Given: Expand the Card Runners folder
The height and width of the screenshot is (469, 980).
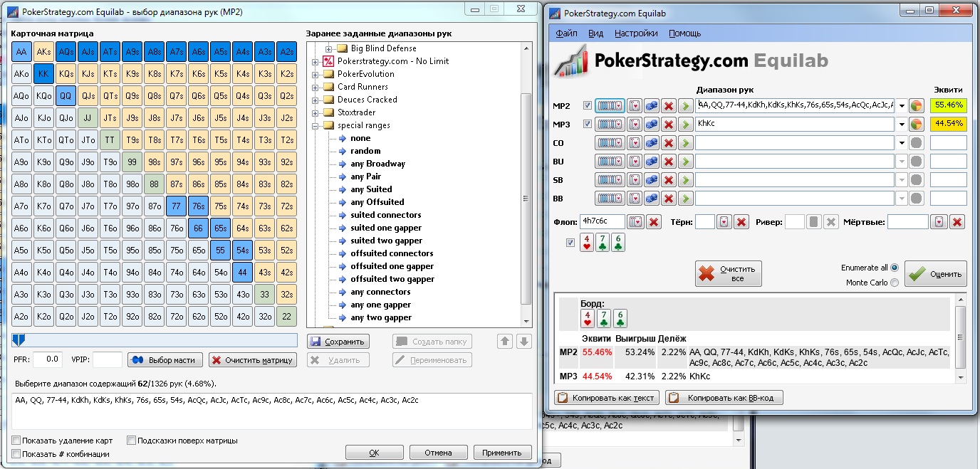Looking at the screenshot, I should click(316, 87).
